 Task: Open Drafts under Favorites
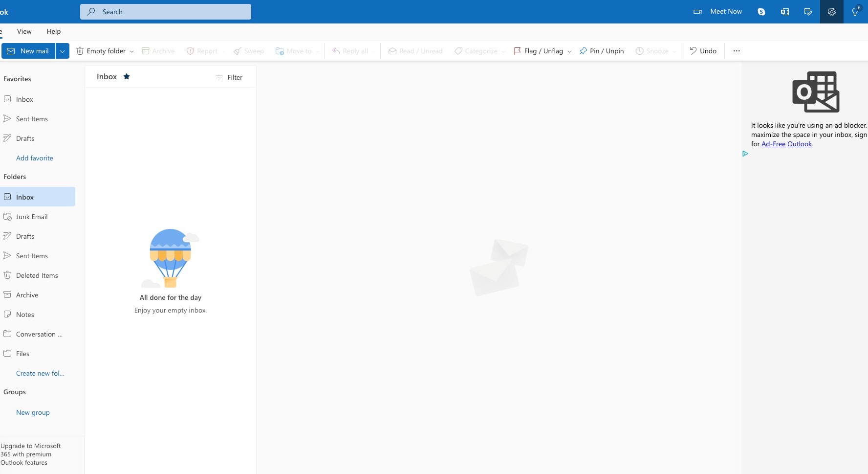[x=38, y=138]
